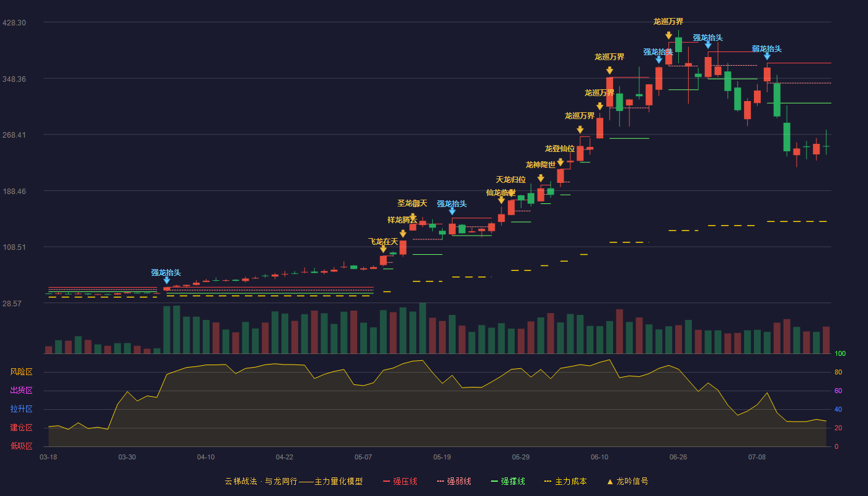Toggle the 龙吟信号 triangle legend item
The image size is (868, 496).
(627, 481)
